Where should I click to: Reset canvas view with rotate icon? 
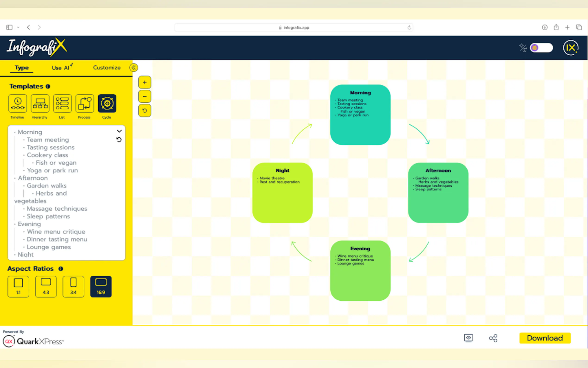(x=145, y=111)
